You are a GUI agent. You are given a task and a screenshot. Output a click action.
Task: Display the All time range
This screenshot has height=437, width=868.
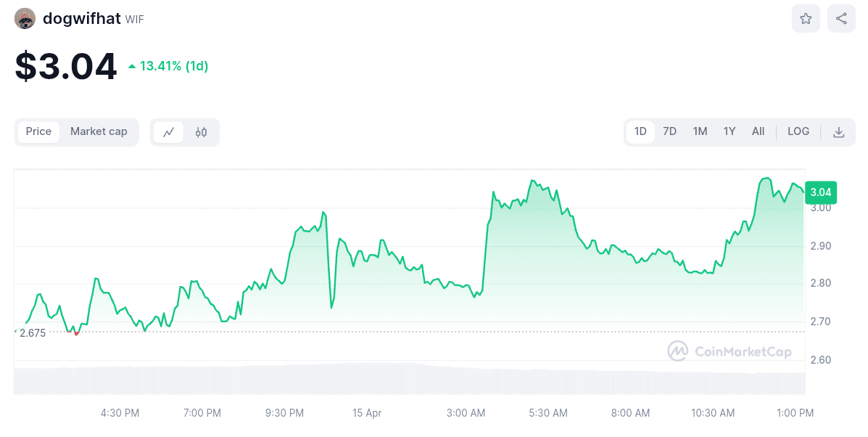(x=758, y=131)
